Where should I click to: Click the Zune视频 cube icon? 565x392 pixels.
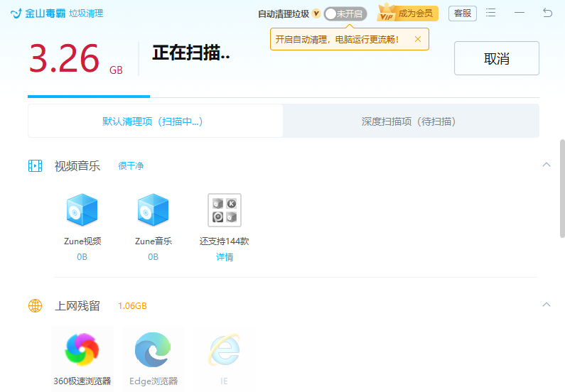82,210
